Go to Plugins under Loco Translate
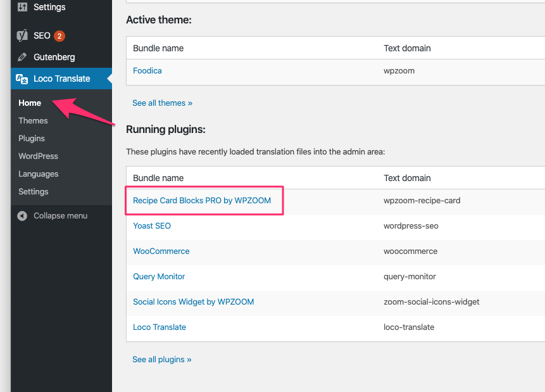Image resolution: width=545 pixels, height=392 pixels. (x=32, y=139)
